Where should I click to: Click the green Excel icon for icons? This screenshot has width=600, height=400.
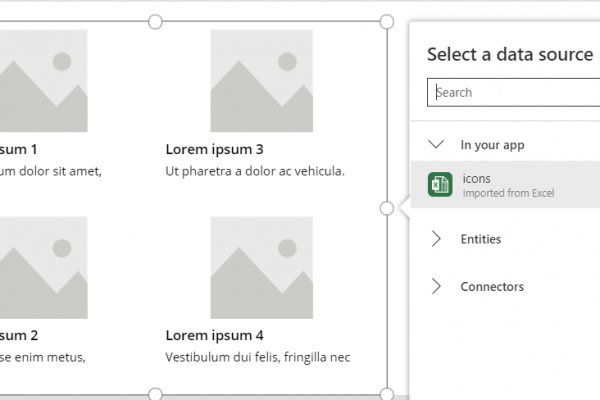(x=440, y=184)
